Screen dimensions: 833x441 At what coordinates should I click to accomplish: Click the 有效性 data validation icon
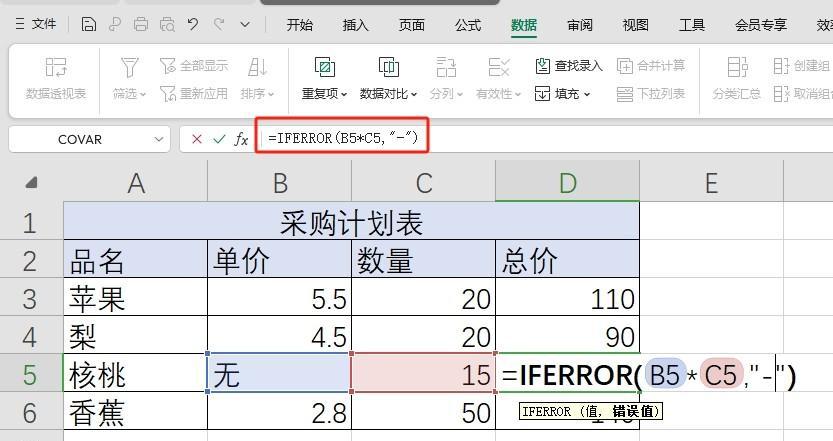(498, 67)
